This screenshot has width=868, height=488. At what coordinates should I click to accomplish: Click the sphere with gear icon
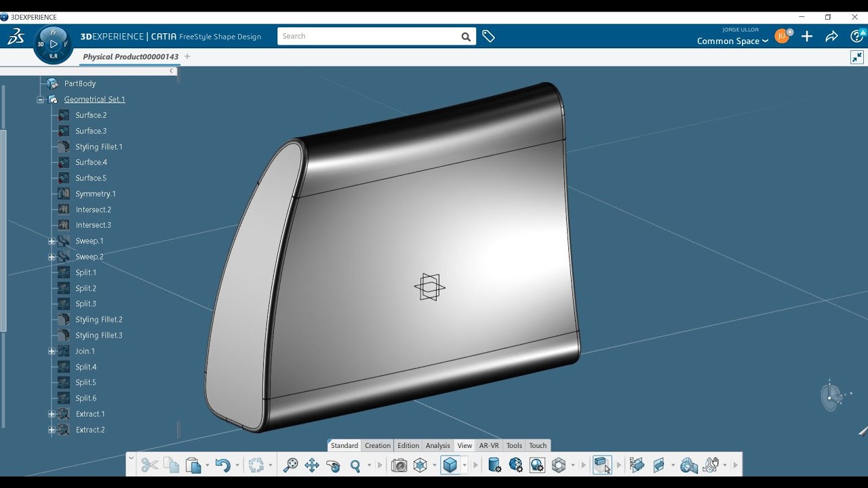coord(516,465)
